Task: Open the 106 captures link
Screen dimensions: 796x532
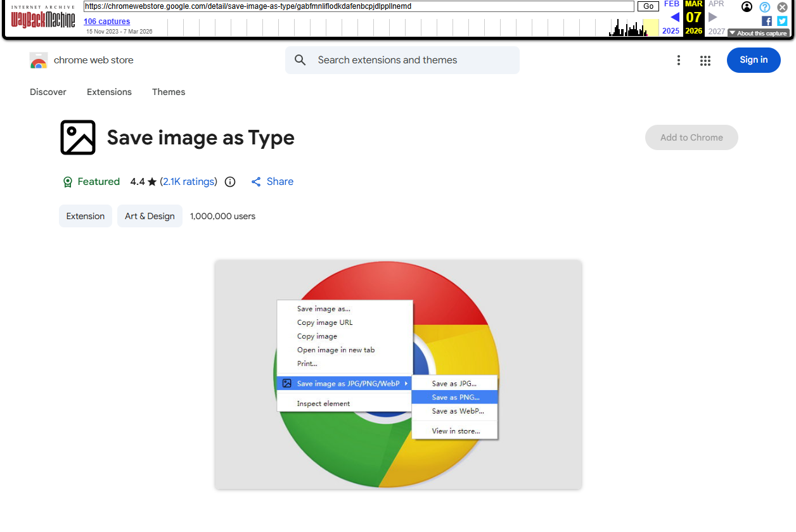Action: coord(106,21)
